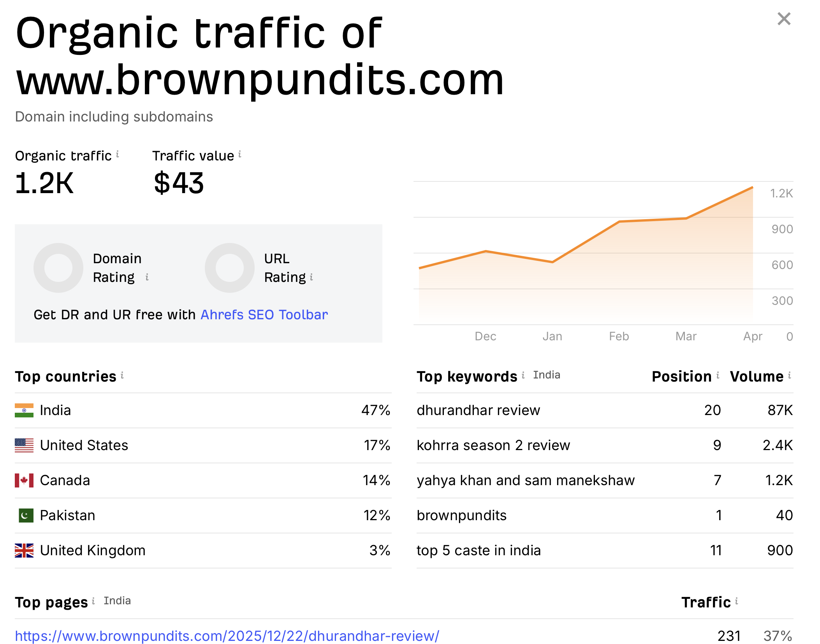Click the URL Rating info icon
The width and height of the screenshot is (820, 644).
(311, 277)
